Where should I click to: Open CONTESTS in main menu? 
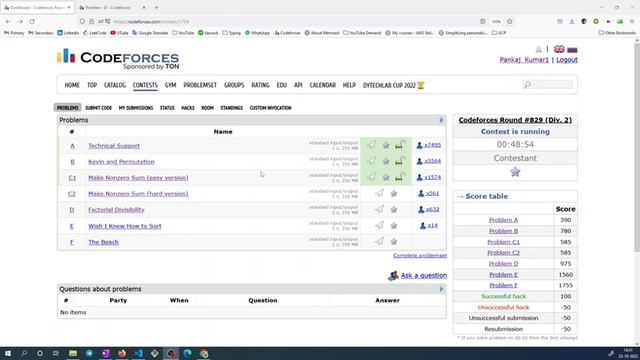(145, 85)
